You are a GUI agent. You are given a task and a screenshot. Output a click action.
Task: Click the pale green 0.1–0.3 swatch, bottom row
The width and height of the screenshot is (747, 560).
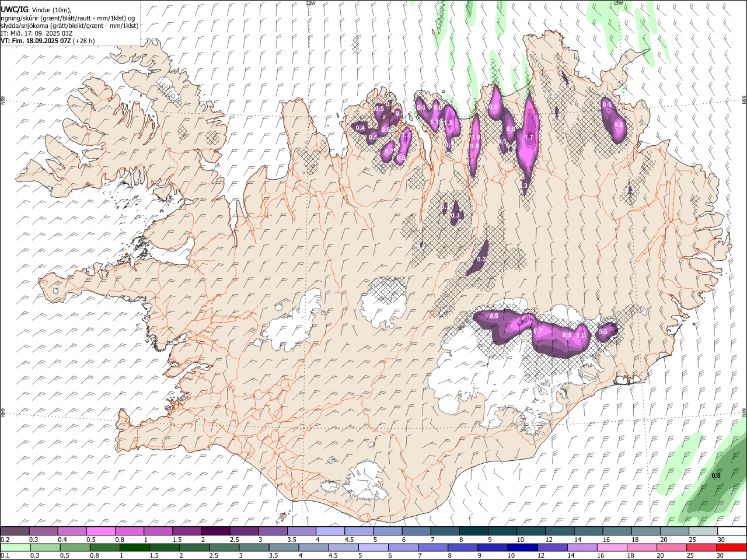click(15, 547)
